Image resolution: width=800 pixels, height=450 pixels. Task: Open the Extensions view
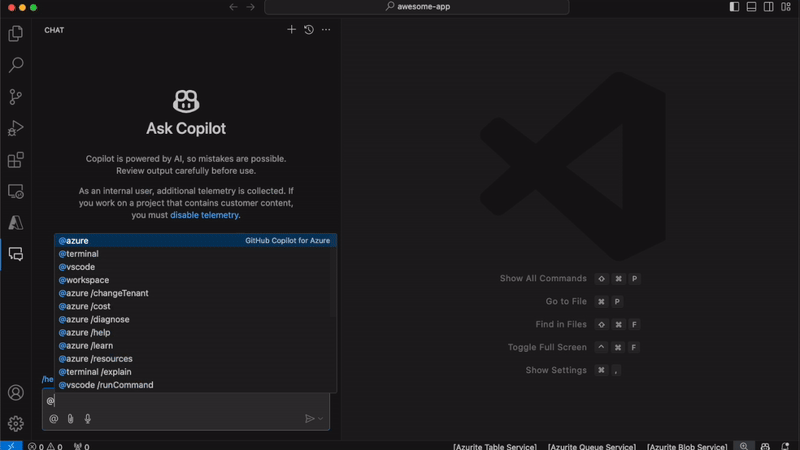[16, 160]
